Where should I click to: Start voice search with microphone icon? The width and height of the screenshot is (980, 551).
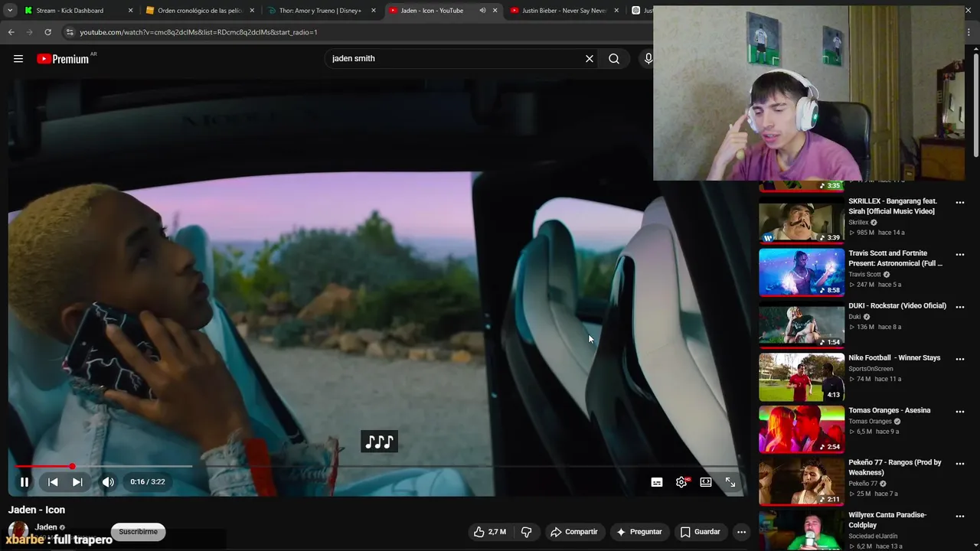[648, 59]
